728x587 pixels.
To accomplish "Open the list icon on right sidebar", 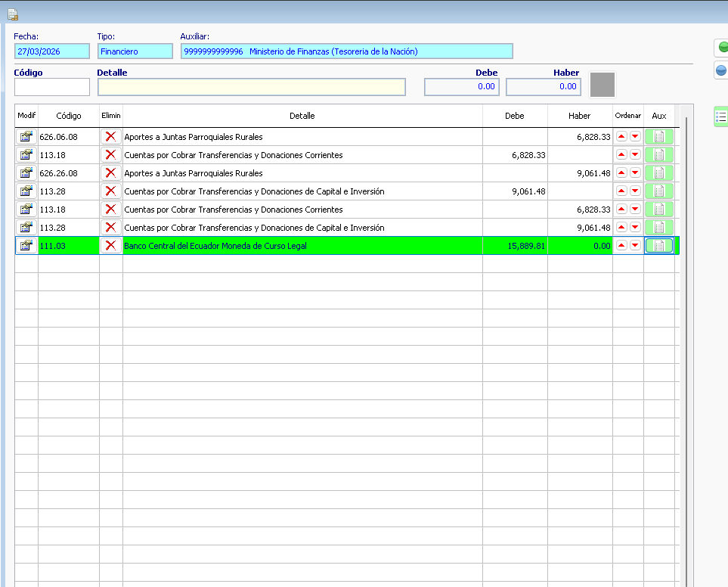I will pyautogui.click(x=721, y=117).
